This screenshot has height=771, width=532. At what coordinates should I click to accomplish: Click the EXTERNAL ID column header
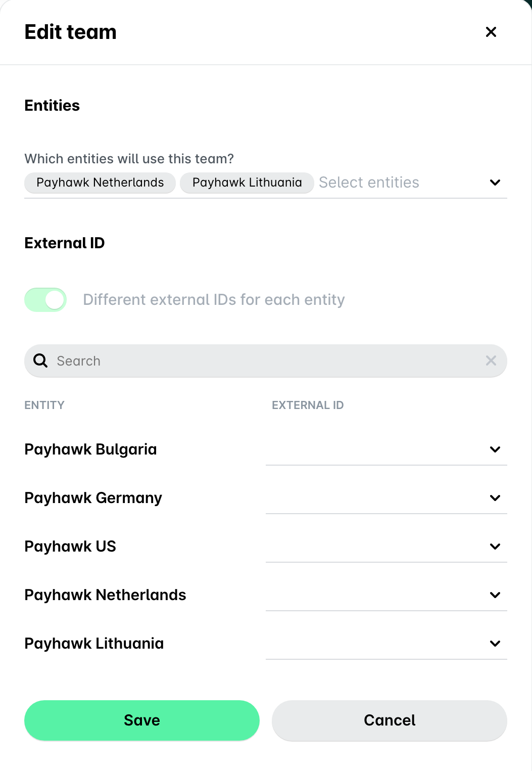point(308,405)
